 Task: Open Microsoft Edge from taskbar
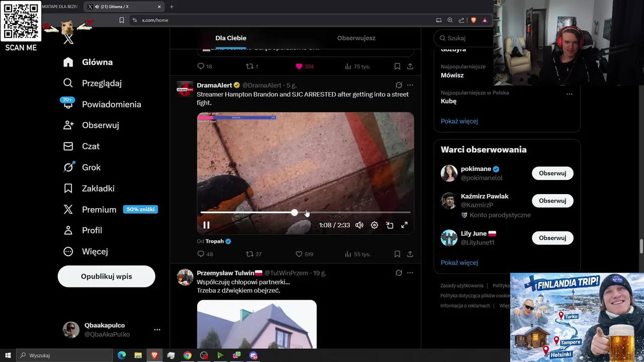click(122, 355)
